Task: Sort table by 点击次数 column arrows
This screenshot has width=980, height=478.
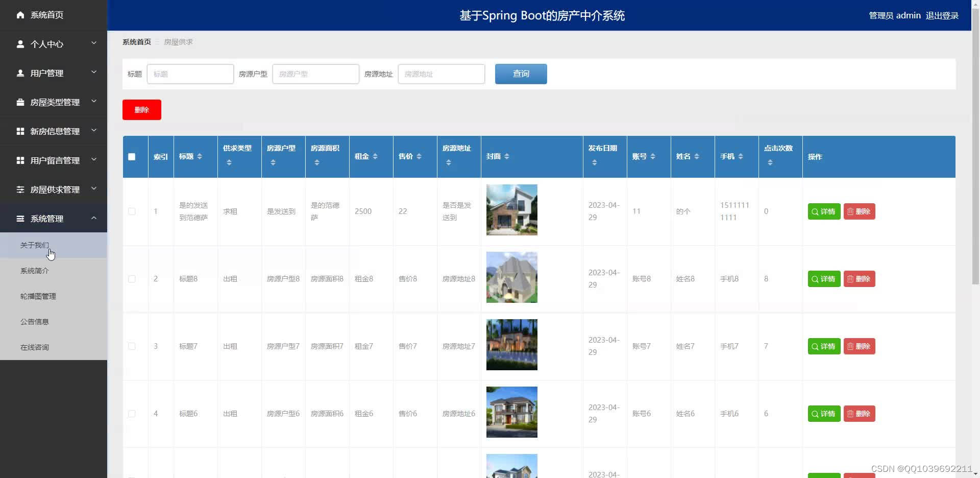Action: pos(770,162)
